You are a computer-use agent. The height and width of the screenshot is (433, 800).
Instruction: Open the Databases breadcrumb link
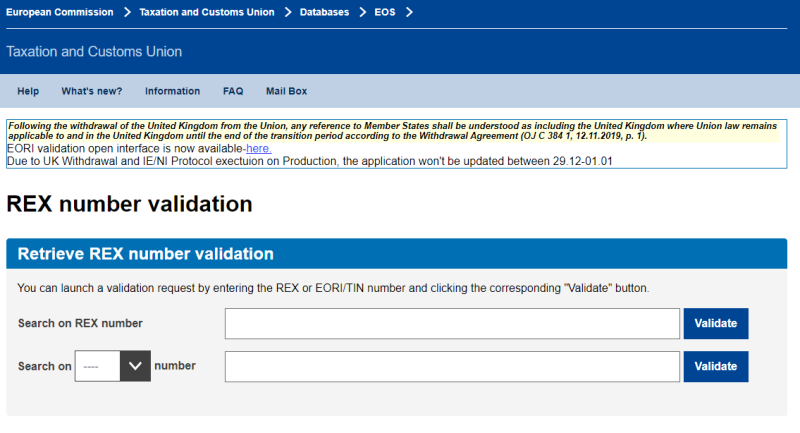pyautogui.click(x=324, y=12)
